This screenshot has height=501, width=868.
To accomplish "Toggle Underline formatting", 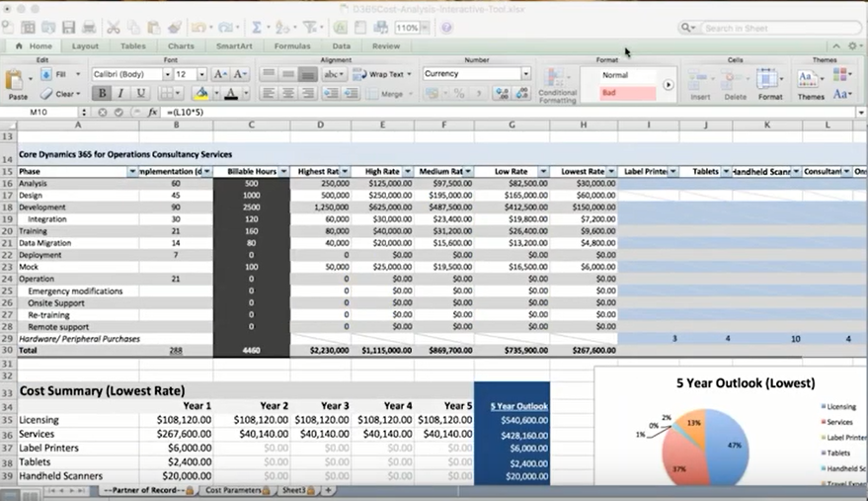I will tap(141, 94).
